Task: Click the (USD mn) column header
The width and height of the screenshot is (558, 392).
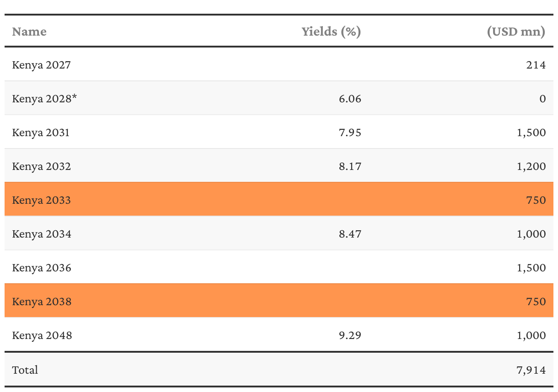Action: click(x=515, y=32)
